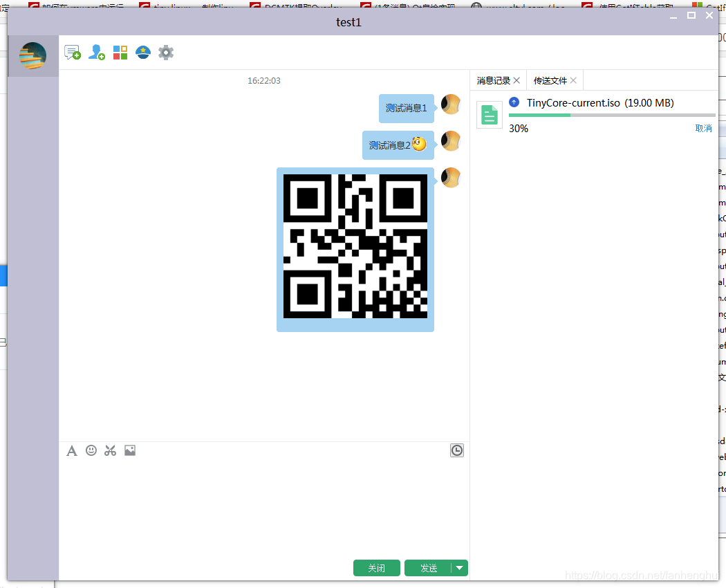
Task: Click the message text input area
Action: point(264,507)
